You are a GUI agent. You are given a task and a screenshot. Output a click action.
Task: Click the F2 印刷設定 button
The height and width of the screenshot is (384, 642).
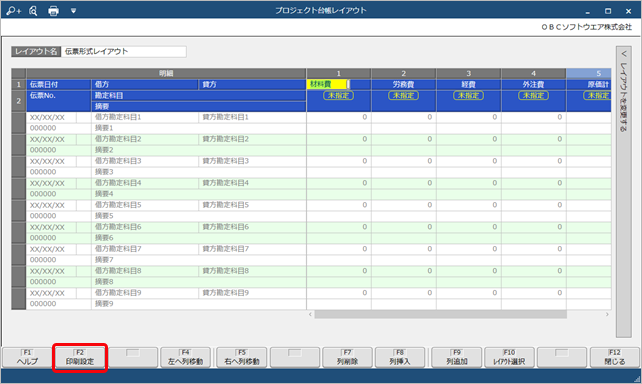click(x=80, y=357)
